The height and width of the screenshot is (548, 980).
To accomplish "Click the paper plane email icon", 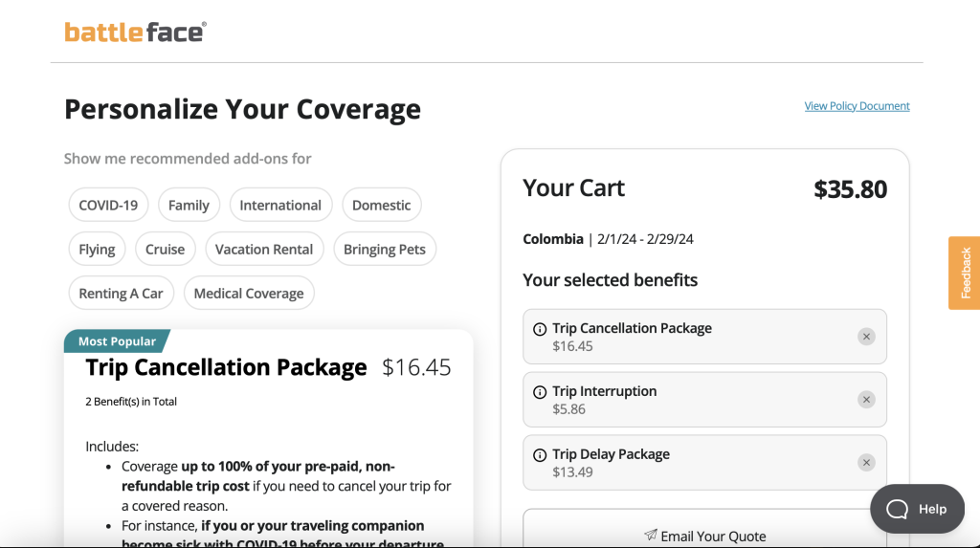I will pos(651,535).
